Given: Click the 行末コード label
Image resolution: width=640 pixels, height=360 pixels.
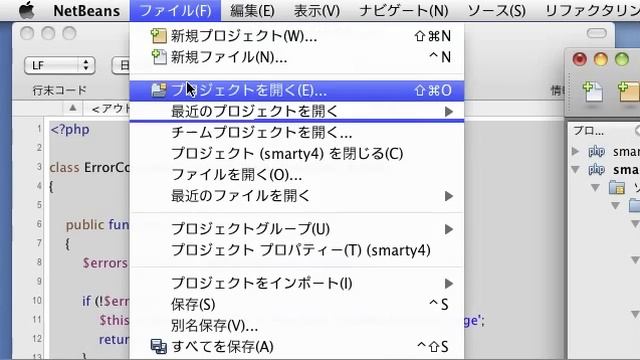Looking at the screenshot, I should (60, 90).
